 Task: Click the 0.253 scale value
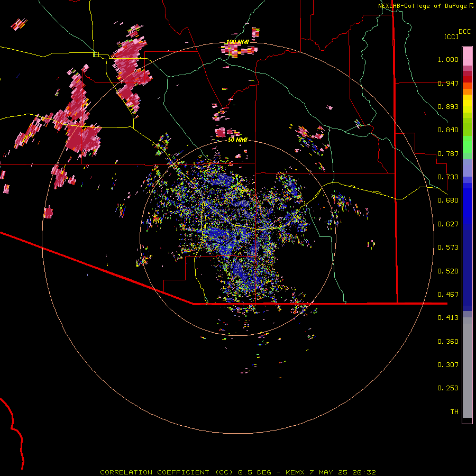pos(448,388)
